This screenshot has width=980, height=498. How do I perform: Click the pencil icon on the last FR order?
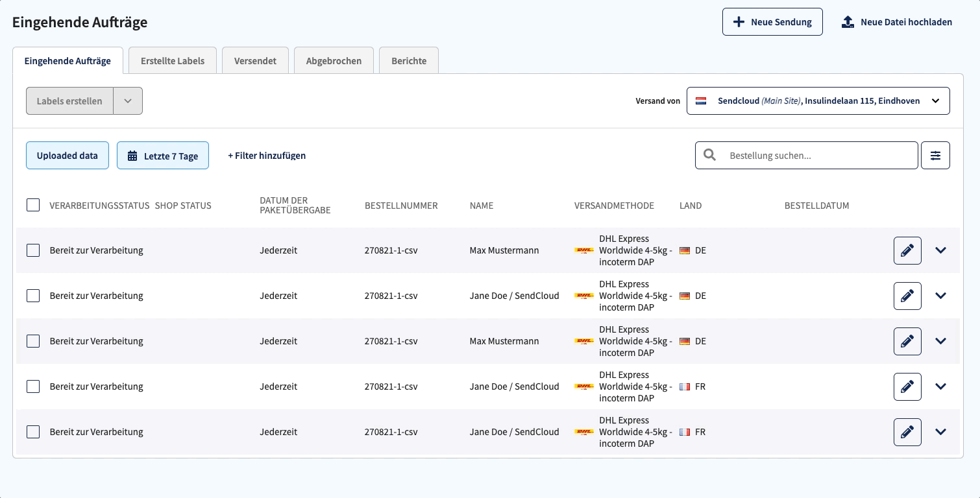[907, 432]
